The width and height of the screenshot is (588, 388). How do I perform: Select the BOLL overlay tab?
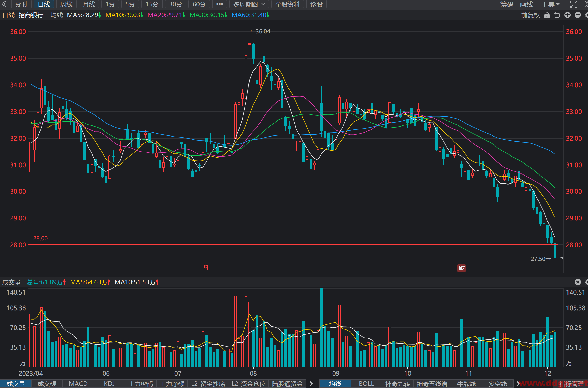366,384
